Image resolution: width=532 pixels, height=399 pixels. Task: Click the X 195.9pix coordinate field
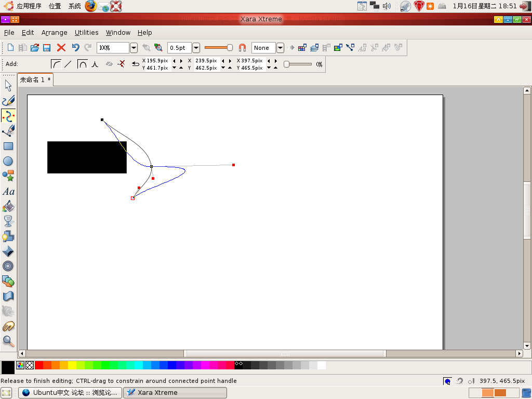pyautogui.click(x=157, y=61)
